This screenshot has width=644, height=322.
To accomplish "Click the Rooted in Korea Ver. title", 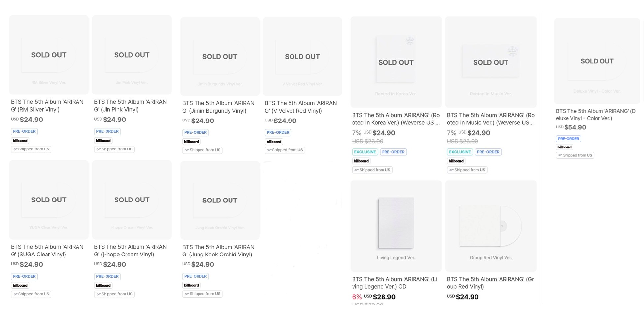I will [395, 119].
